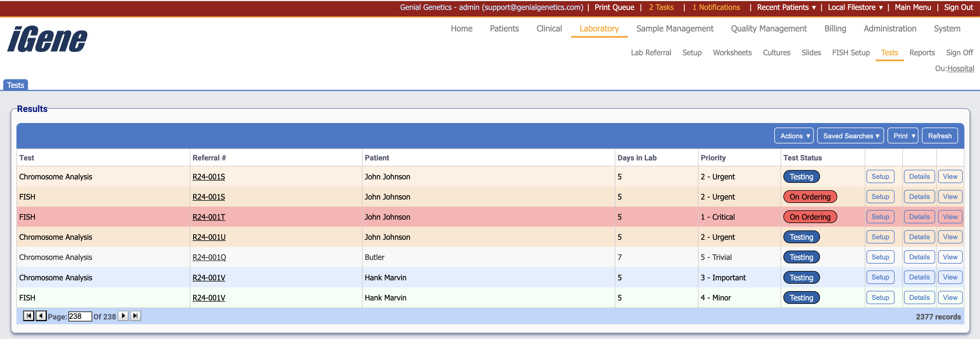Screen dimensions: 980x339
Task: Click Setup for Butler's test
Action: pyautogui.click(x=880, y=257)
